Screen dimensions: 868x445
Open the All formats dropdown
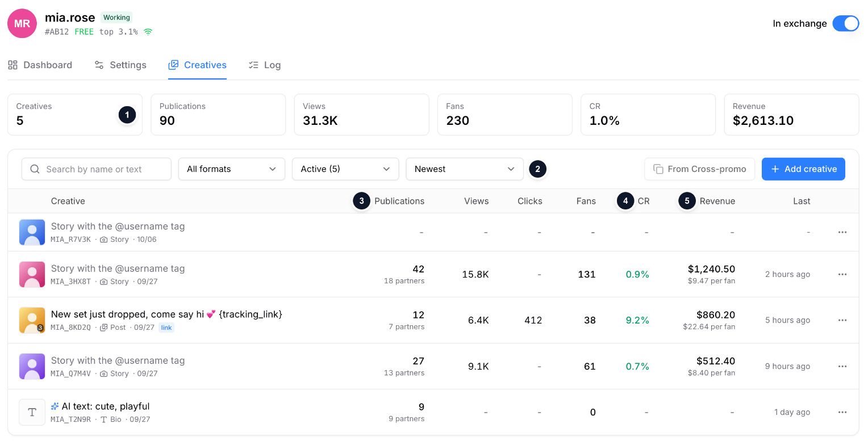click(x=232, y=169)
